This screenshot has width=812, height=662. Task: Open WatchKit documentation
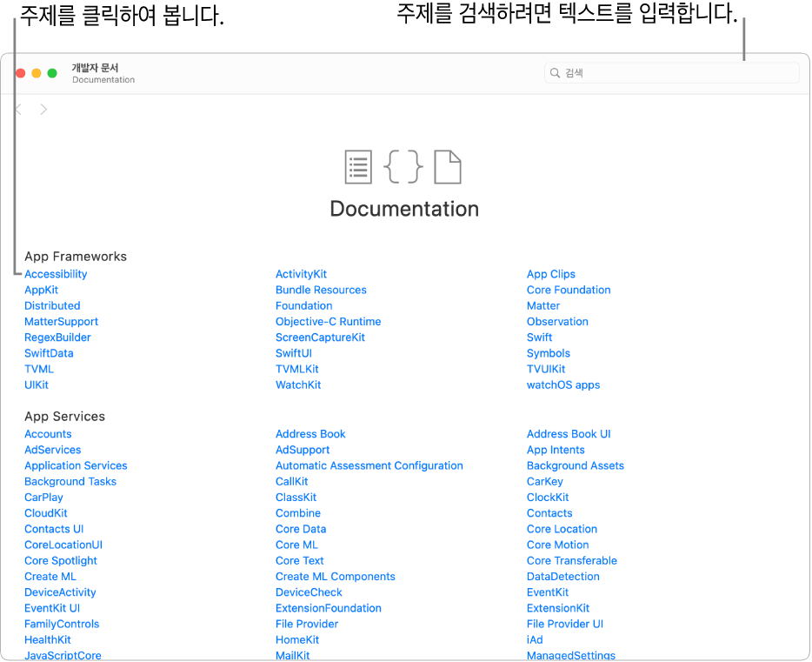coord(298,384)
